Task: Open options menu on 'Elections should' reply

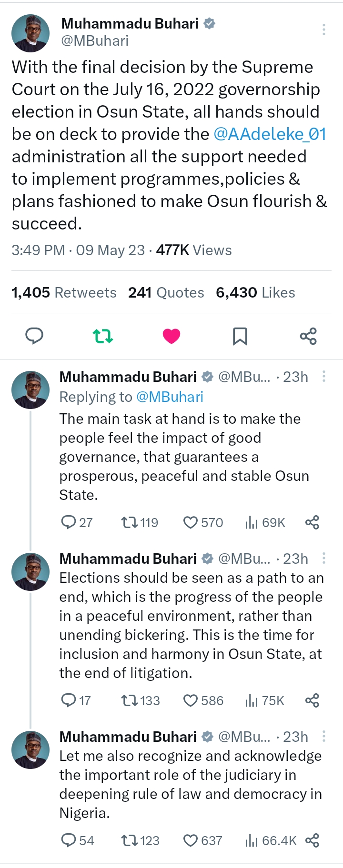Action: (324, 559)
